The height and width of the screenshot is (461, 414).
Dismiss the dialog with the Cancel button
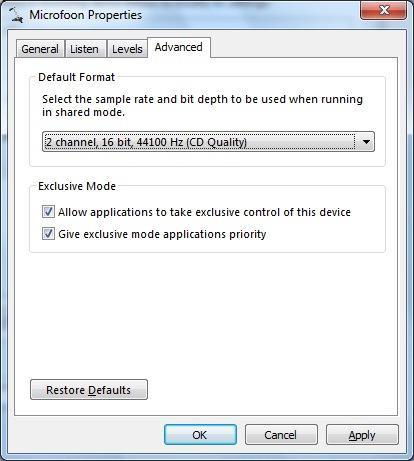(281, 435)
